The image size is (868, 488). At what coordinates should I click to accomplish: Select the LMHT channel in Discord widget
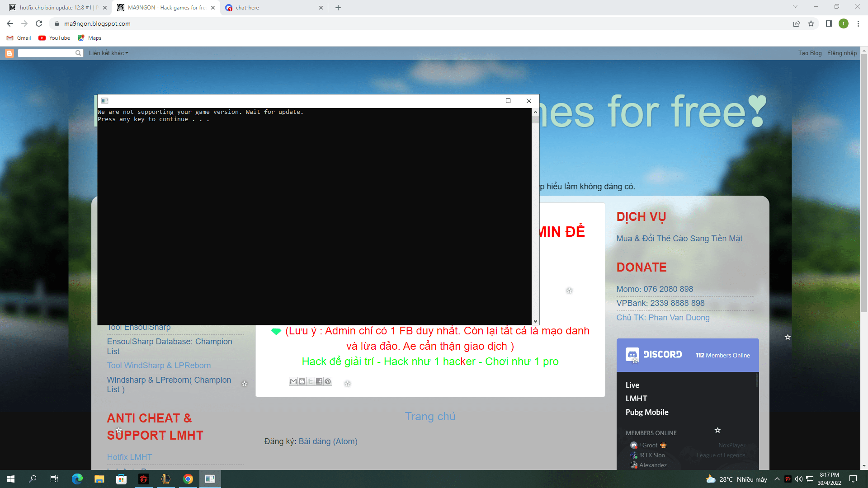636,399
